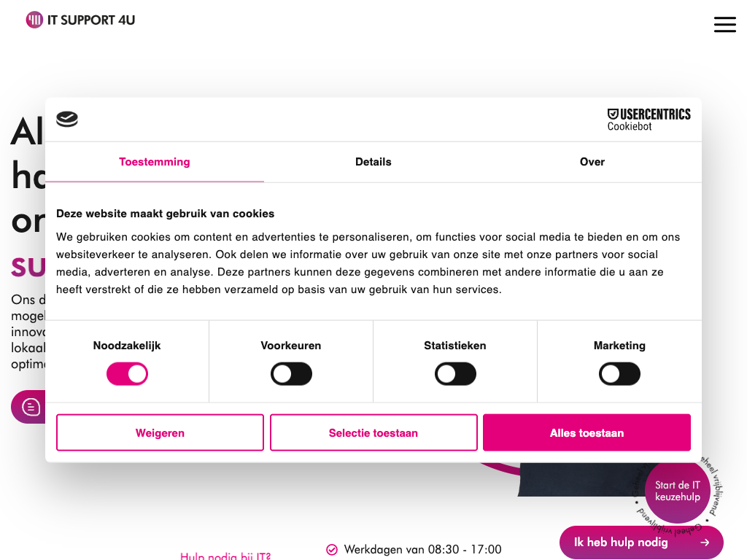Enable the Voorkeuren cookie switch

click(291, 374)
